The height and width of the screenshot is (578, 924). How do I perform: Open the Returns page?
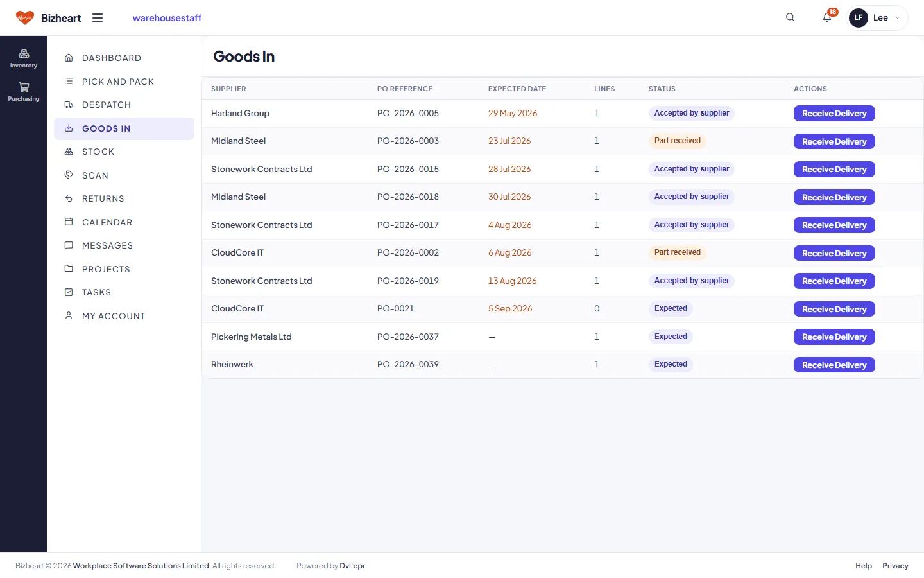click(124, 198)
